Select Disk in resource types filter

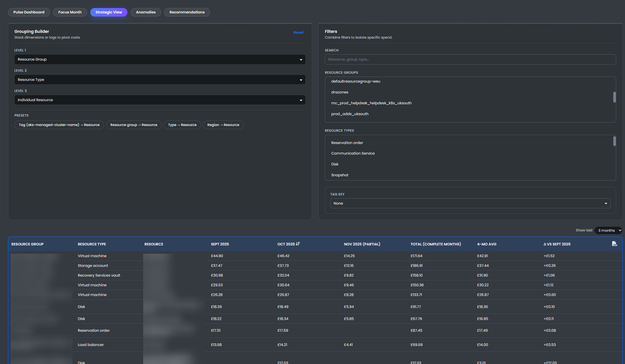click(x=335, y=164)
